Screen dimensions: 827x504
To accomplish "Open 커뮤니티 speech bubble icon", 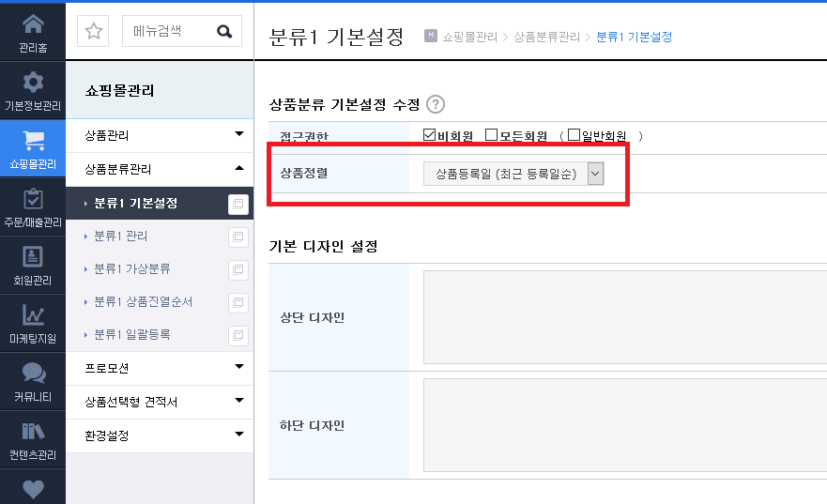I will 33,373.
